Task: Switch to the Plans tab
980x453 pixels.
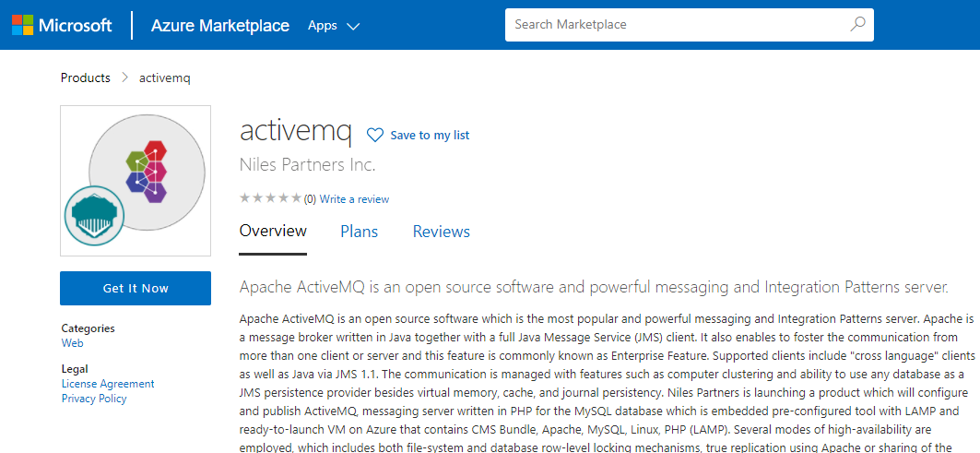Action: click(359, 232)
